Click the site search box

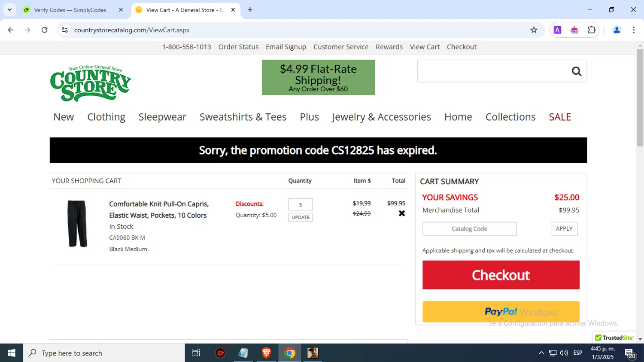point(492,71)
